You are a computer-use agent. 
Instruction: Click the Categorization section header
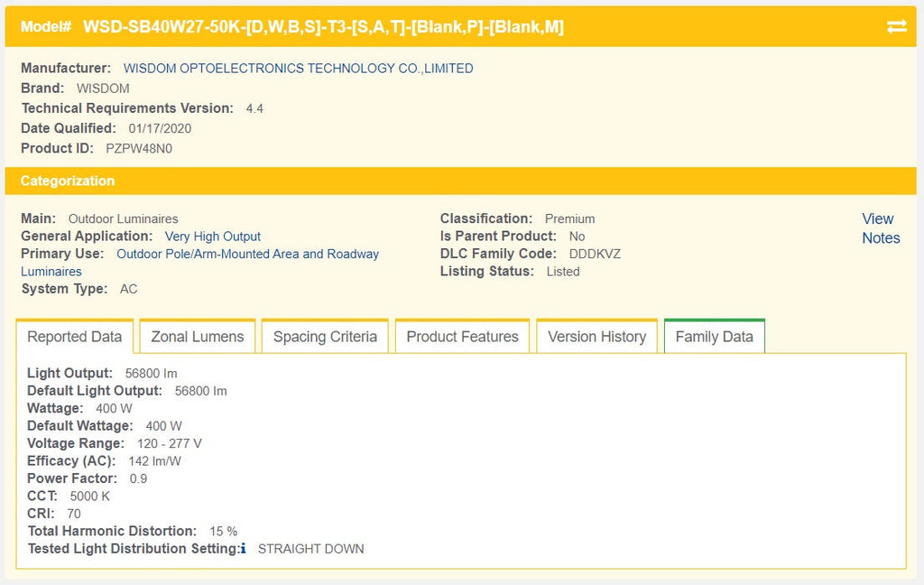point(68,181)
